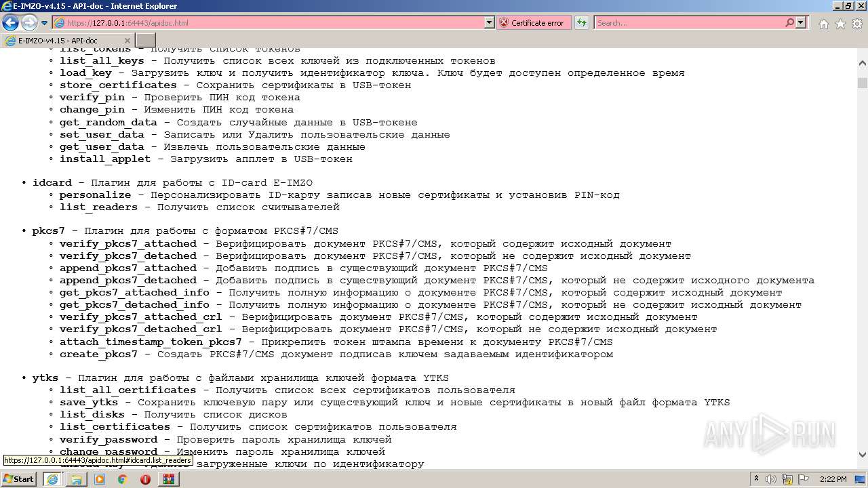Open the verify_pin link

coord(92,98)
